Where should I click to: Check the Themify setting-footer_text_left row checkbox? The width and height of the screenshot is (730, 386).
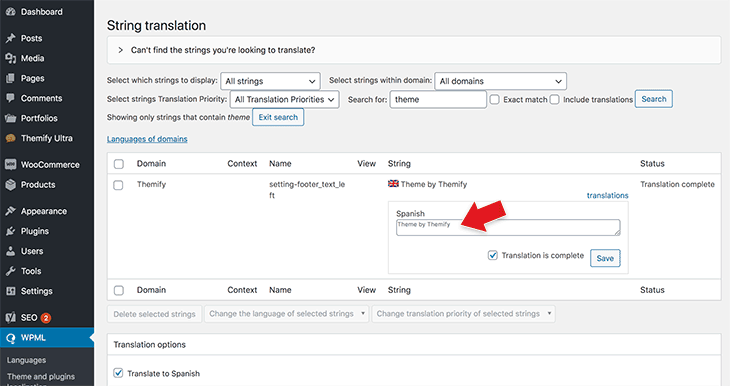[119, 185]
